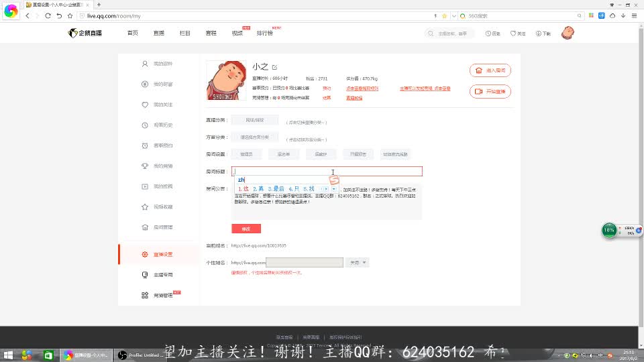
Task: Click the 进入房间 house icon button
Action: point(490,70)
